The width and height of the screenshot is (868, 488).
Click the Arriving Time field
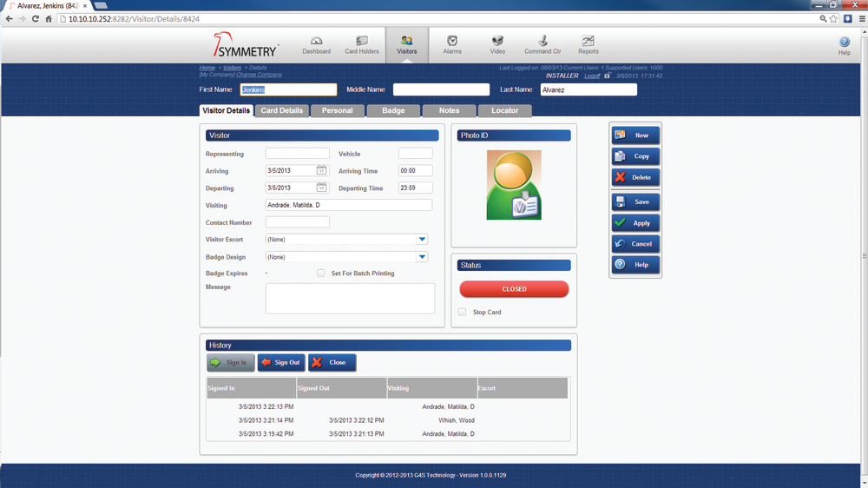tap(415, 170)
